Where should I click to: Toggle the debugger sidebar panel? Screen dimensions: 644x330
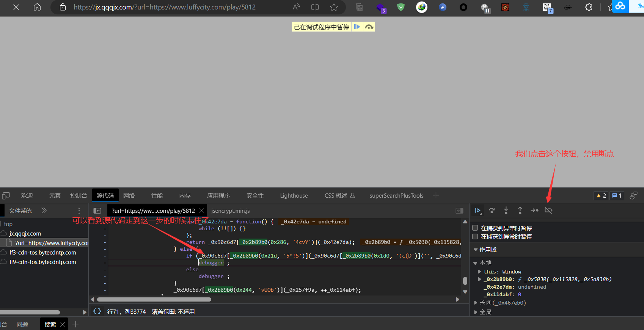point(459,211)
